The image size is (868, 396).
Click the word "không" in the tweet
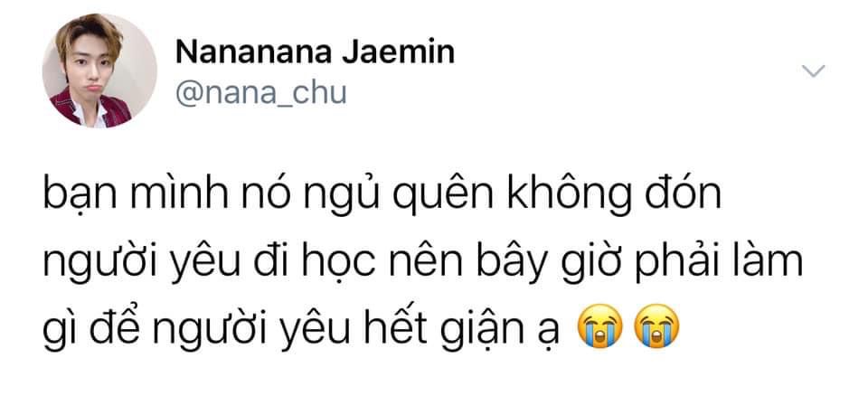pyautogui.click(x=553, y=196)
